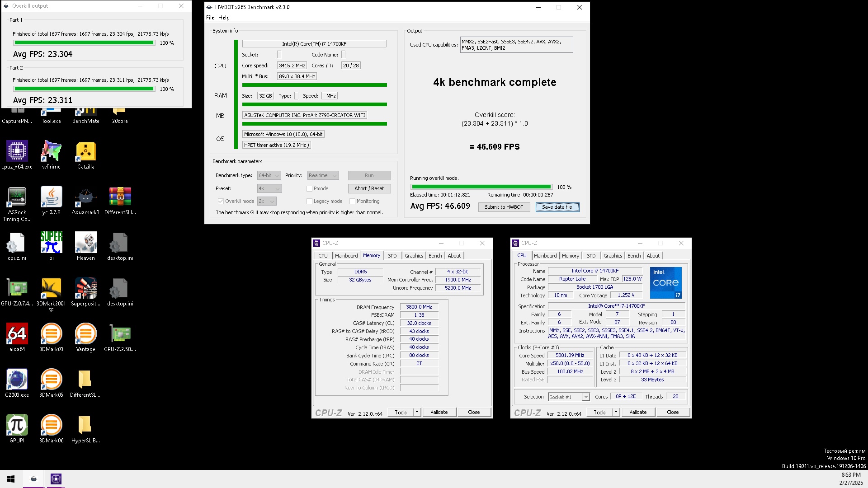Screen dimensions: 868x488
Task: Click Tools button in CPU-Z Memory window
Action: pos(401,412)
